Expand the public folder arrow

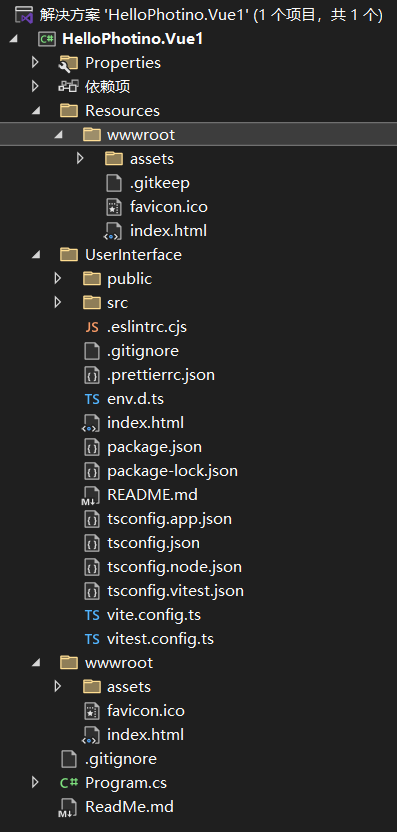tap(58, 279)
